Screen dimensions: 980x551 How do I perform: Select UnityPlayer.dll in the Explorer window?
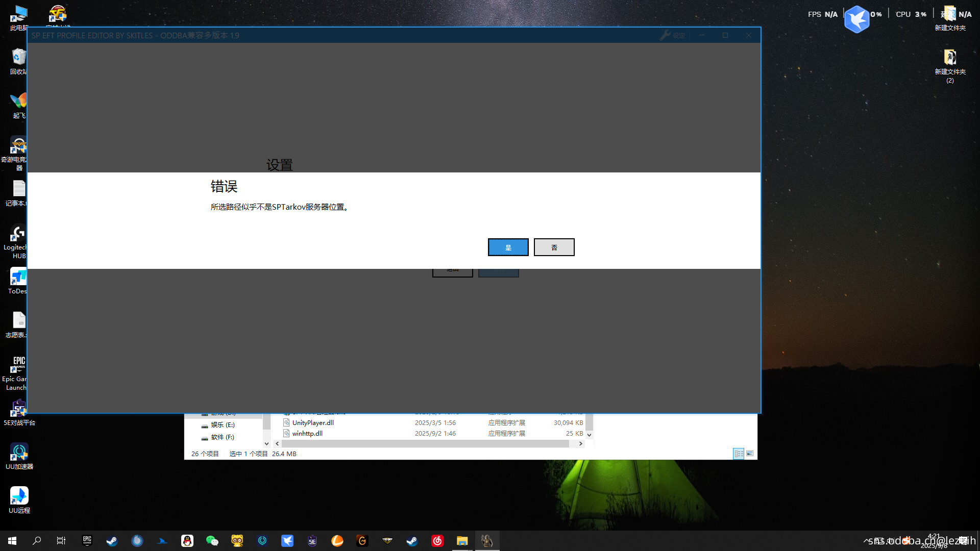[313, 422]
